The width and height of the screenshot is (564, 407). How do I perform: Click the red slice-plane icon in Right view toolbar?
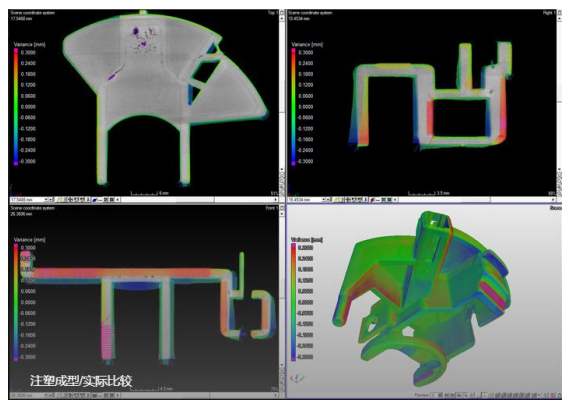pyautogui.click(x=372, y=199)
